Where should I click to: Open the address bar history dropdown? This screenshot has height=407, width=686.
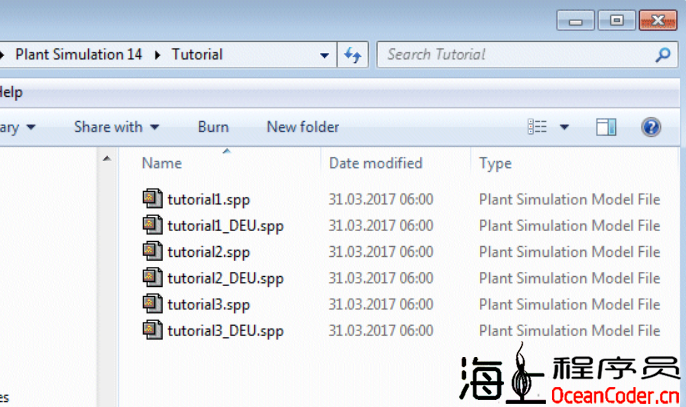click(324, 55)
